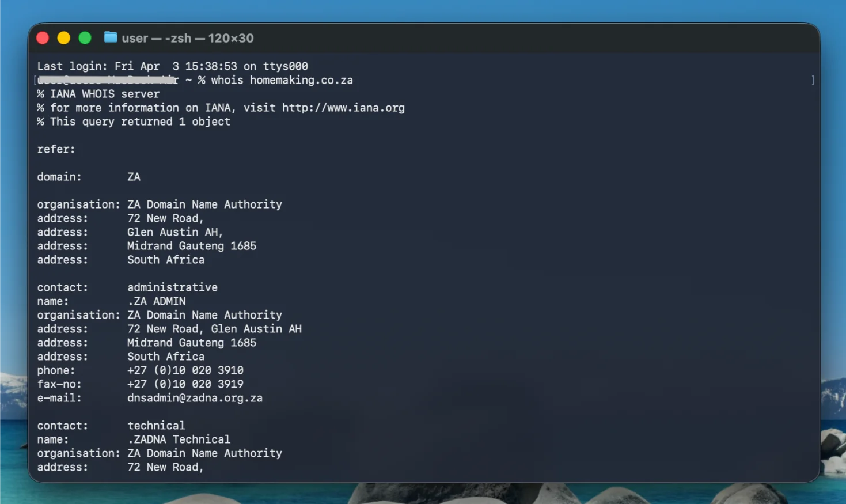Click the phone number '+27 (0)10 020 3910'
This screenshot has height=504, width=846.
coord(185,370)
